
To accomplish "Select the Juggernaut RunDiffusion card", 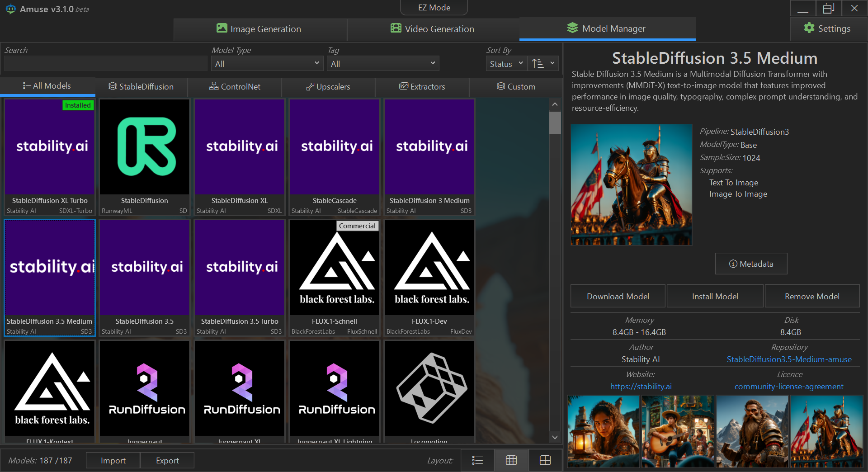I will pyautogui.click(x=145, y=392).
